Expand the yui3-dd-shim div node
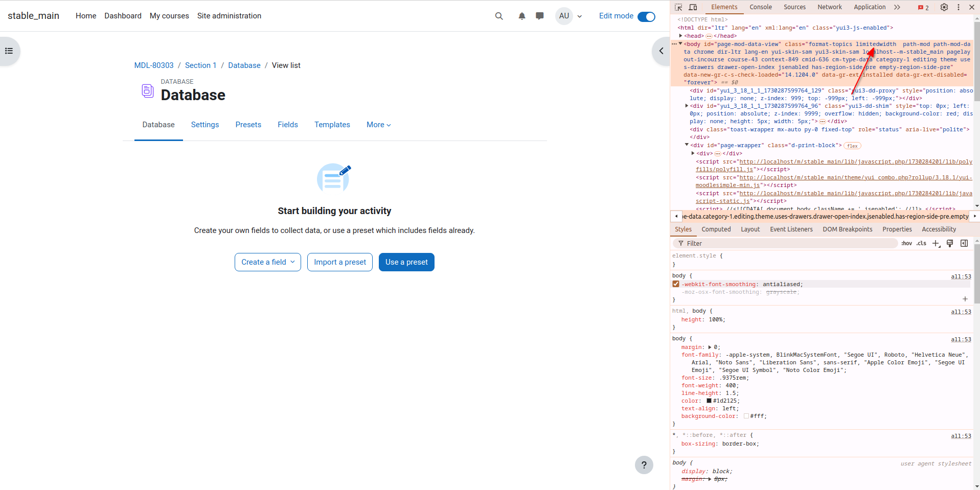 [x=687, y=106]
